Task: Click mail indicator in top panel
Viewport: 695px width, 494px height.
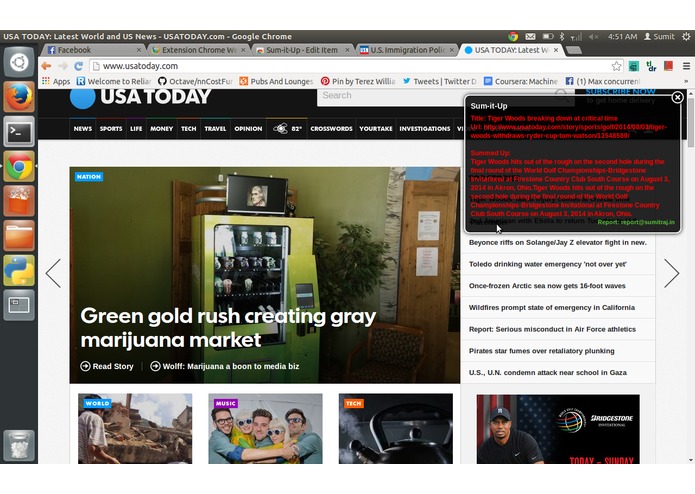Action: (530, 36)
